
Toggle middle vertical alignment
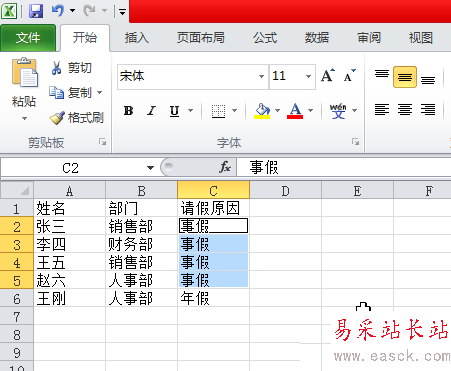point(405,77)
